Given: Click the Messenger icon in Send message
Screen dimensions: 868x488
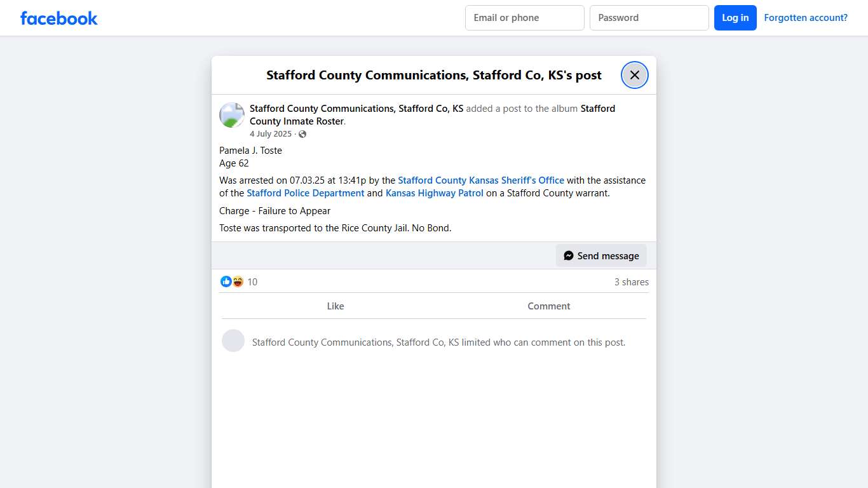Looking at the screenshot, I should coord(569,255).
